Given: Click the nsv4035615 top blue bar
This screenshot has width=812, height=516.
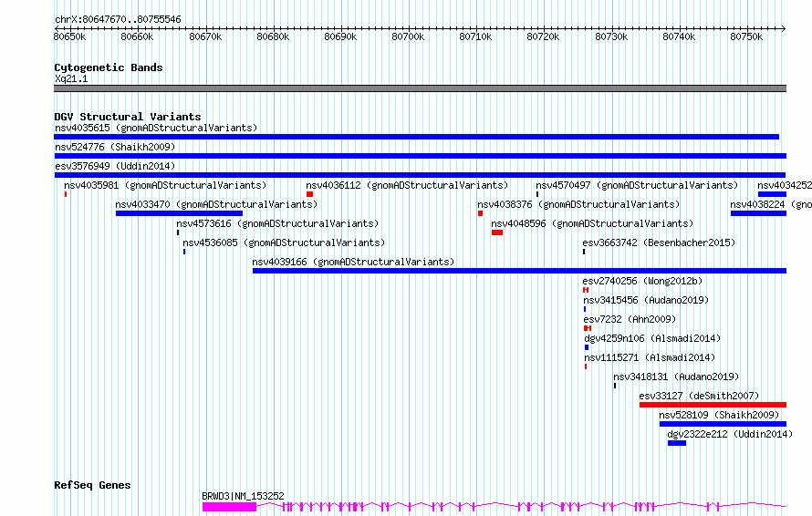Looking at the screenshot, I should (x=416, y=137).
